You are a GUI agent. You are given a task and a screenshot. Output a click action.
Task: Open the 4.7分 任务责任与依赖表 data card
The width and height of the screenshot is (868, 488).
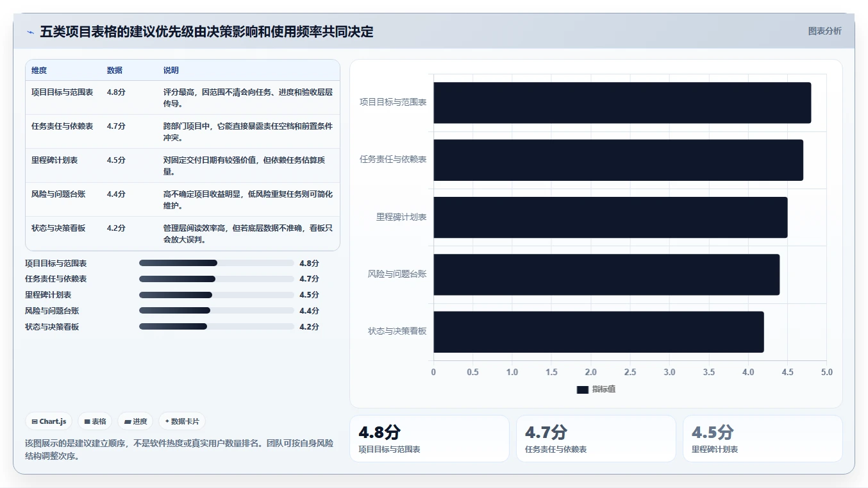[x=596, y=439]
